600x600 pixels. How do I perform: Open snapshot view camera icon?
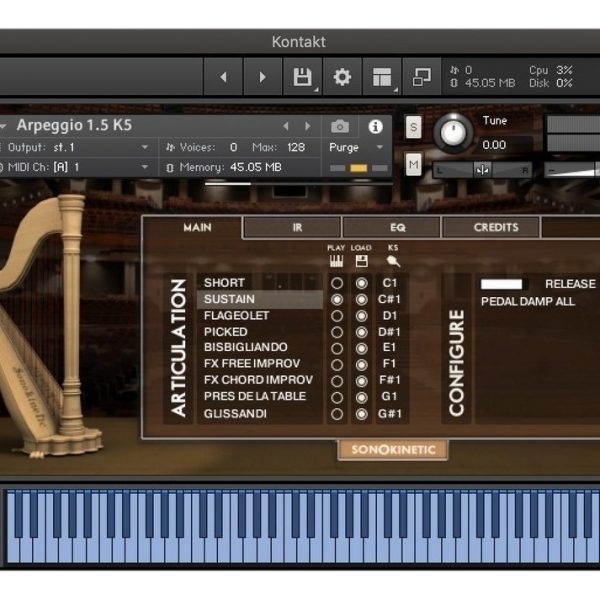[x=340, y=126]
